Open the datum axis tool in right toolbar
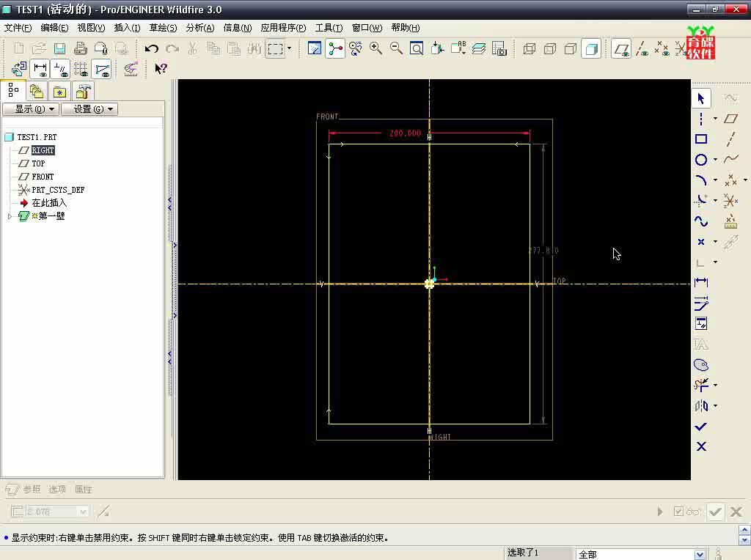The height and width of the screenshot is (560, 751). (730, 139)
